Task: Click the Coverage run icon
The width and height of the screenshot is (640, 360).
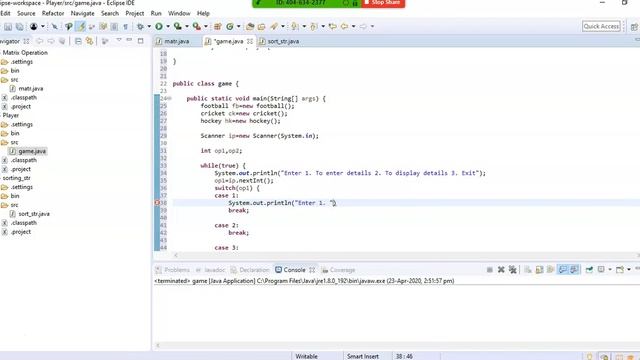Action: pos(178,27)
